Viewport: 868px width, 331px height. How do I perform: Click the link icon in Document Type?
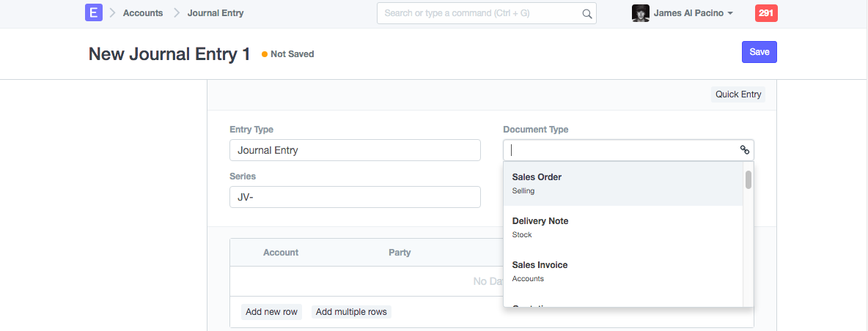tap(744, 150)
